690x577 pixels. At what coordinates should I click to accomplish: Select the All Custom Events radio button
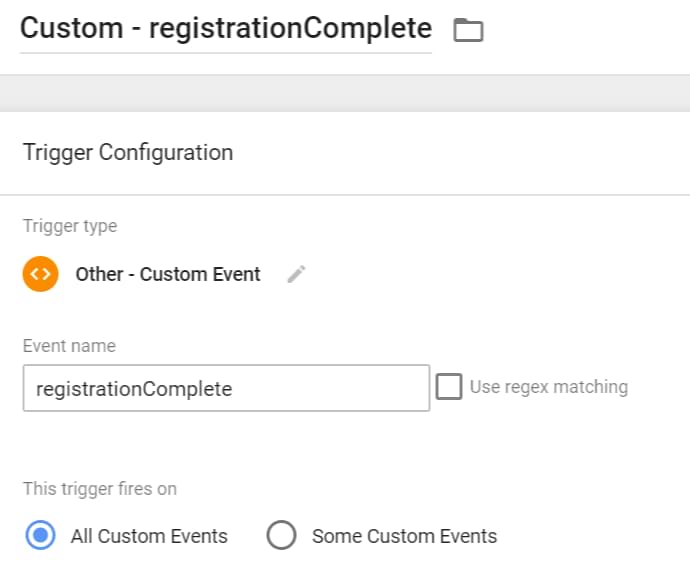[x=41, y=536]
